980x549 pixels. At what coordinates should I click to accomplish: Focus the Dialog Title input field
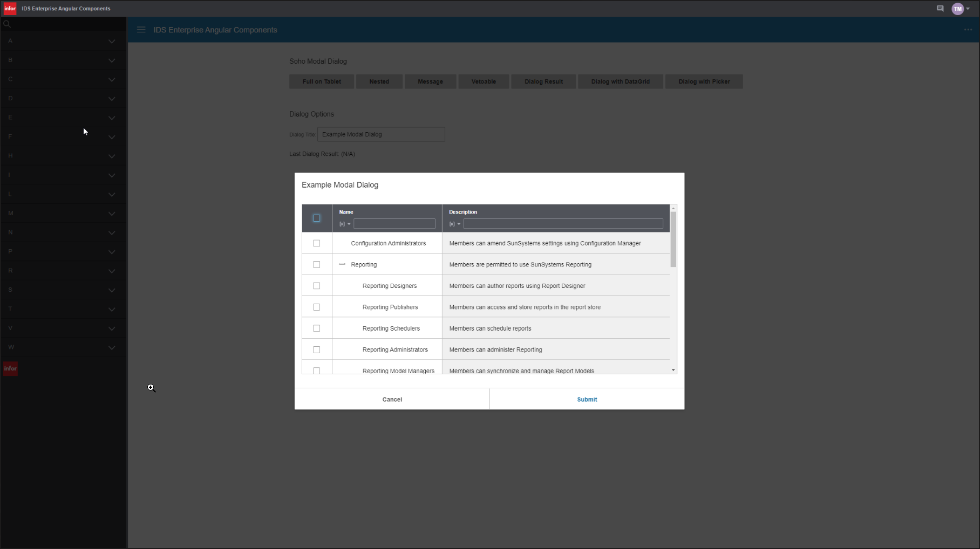tap(381, 134)
